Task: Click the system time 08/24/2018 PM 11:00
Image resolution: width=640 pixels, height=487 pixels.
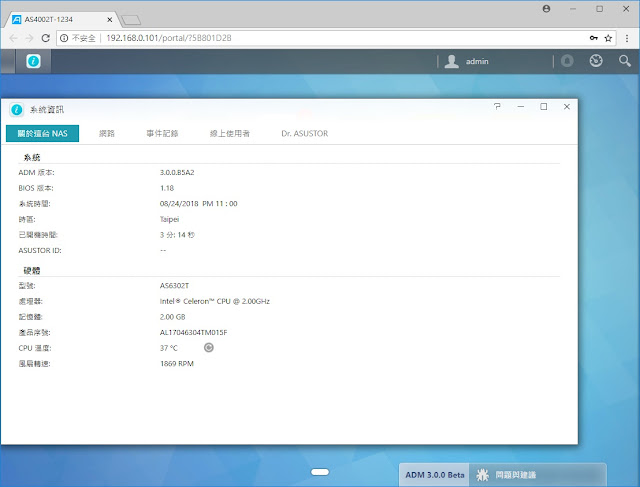Action: coord(198,204)
